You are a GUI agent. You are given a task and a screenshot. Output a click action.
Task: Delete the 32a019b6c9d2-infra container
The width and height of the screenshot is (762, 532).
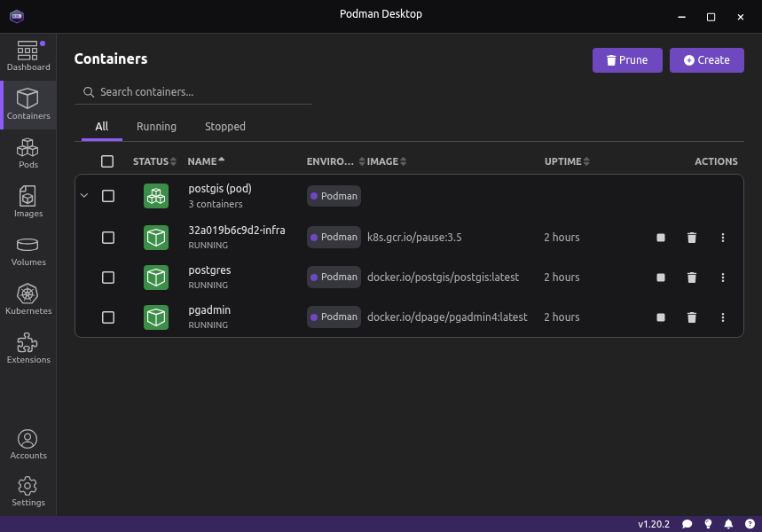point(692,238)
